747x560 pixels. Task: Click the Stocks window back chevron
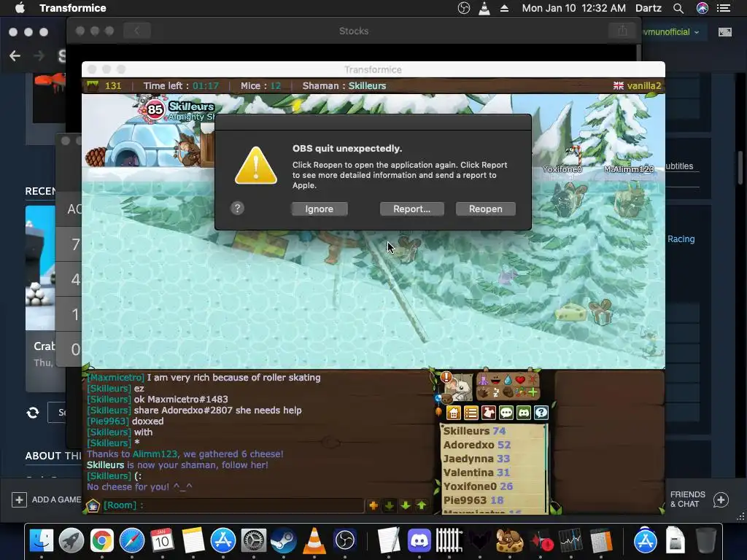coord(136,31)
